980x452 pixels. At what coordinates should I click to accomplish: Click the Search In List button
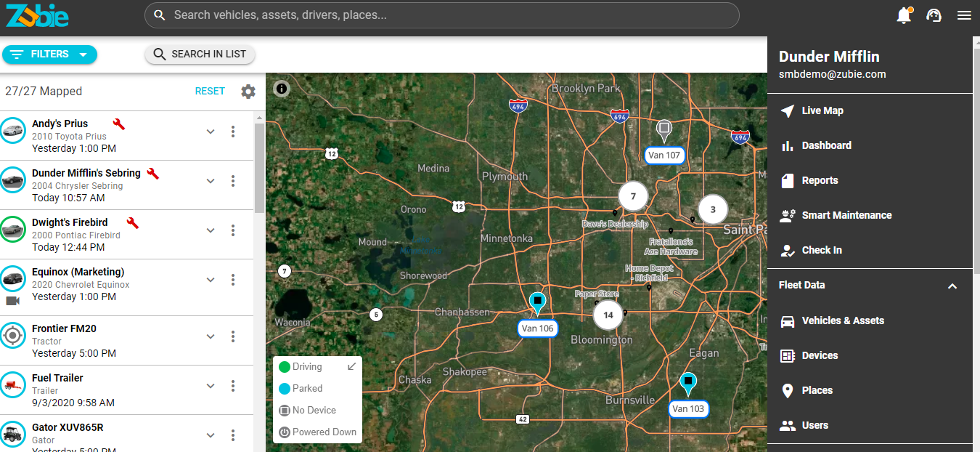pyautogui.click(x=200, y=55)
